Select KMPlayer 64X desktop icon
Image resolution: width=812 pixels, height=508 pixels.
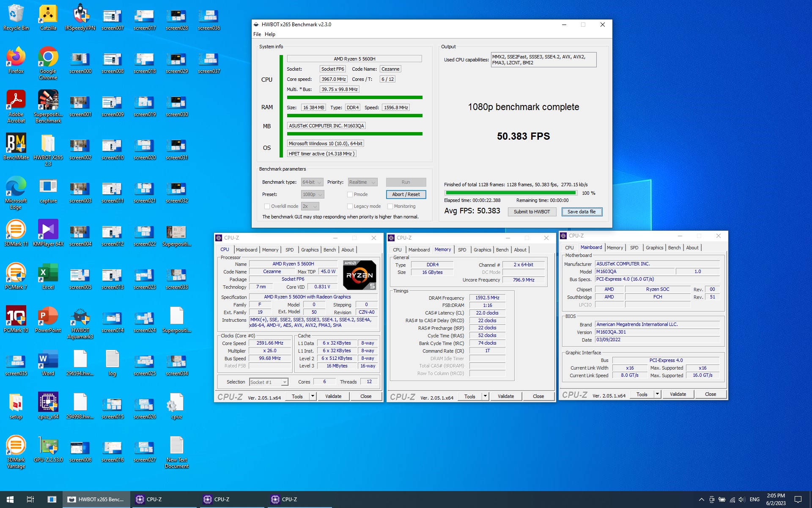tap(48, 234)
